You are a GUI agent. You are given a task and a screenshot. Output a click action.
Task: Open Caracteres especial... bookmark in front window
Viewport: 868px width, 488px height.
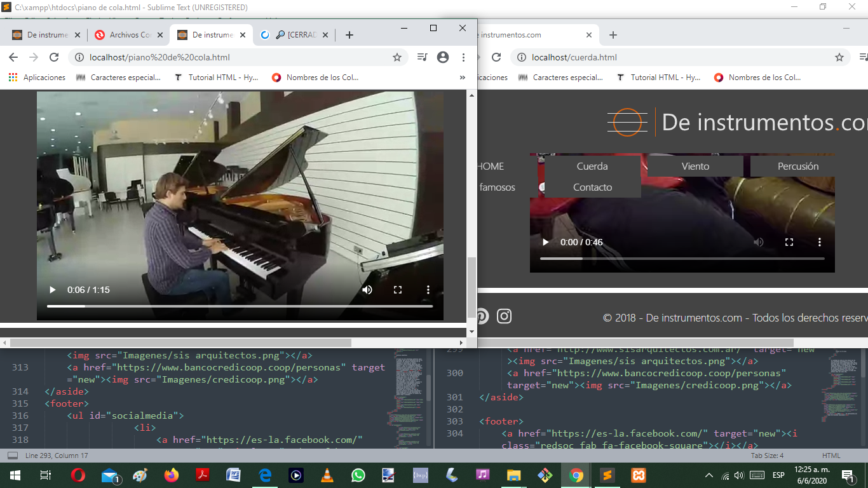click(119, 78)
